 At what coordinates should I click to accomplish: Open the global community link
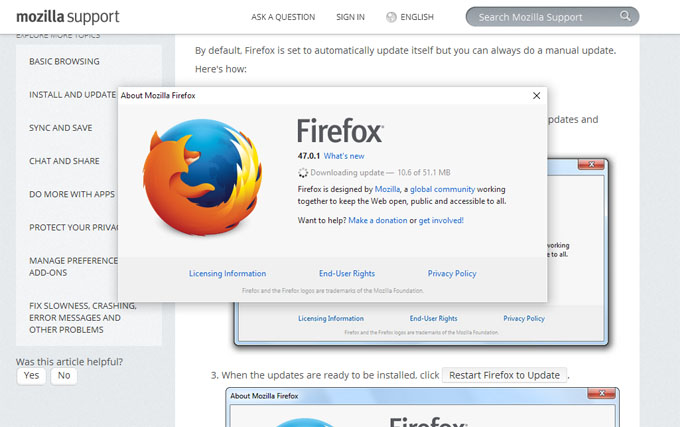tap(442, 189)
